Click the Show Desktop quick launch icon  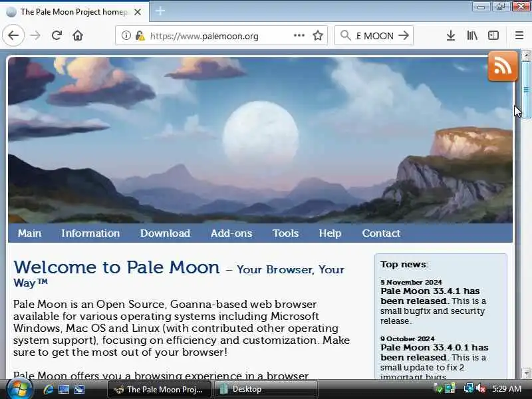click(x=64, y=389)
